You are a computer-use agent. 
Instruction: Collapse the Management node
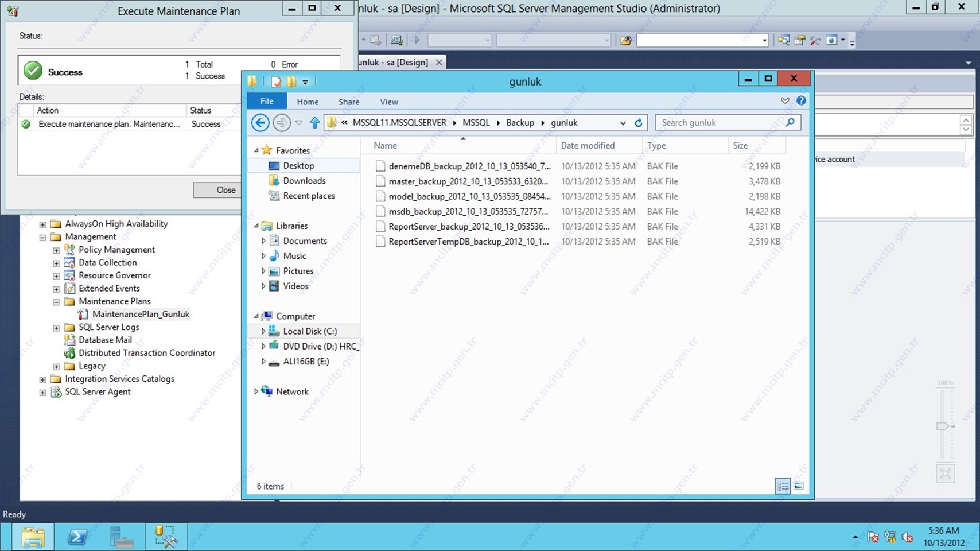click(42, 237)
